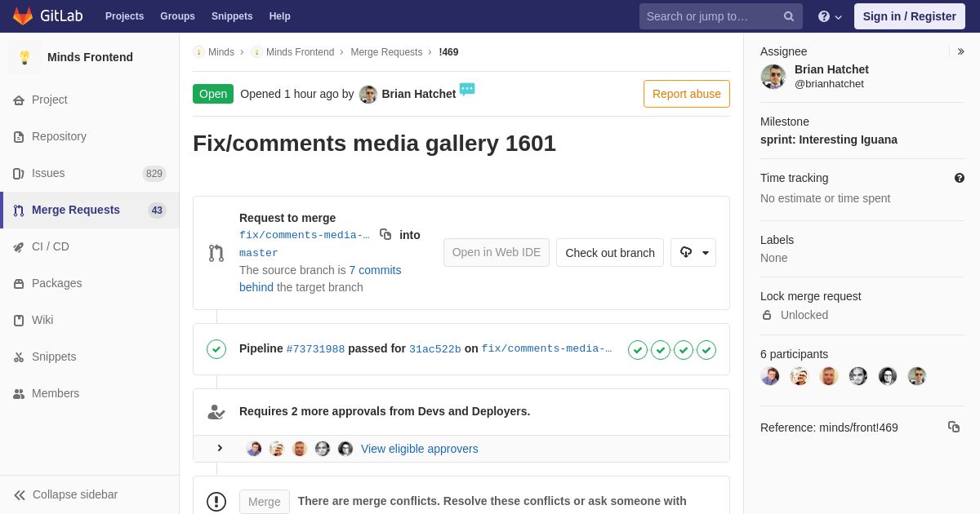The height and width of the screenshot is (514, 980).
Task: Click Brian Hatchet's assignee avatar
Action: point(773,77)
